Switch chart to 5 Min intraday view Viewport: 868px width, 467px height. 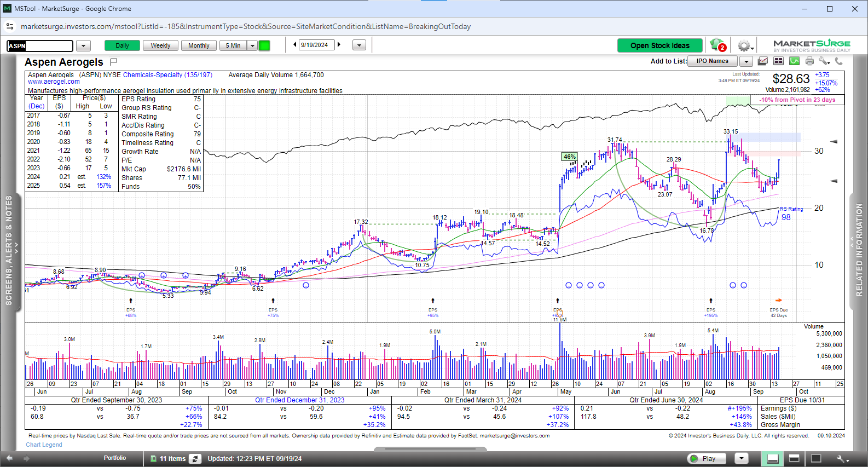[x=233, y=45]
